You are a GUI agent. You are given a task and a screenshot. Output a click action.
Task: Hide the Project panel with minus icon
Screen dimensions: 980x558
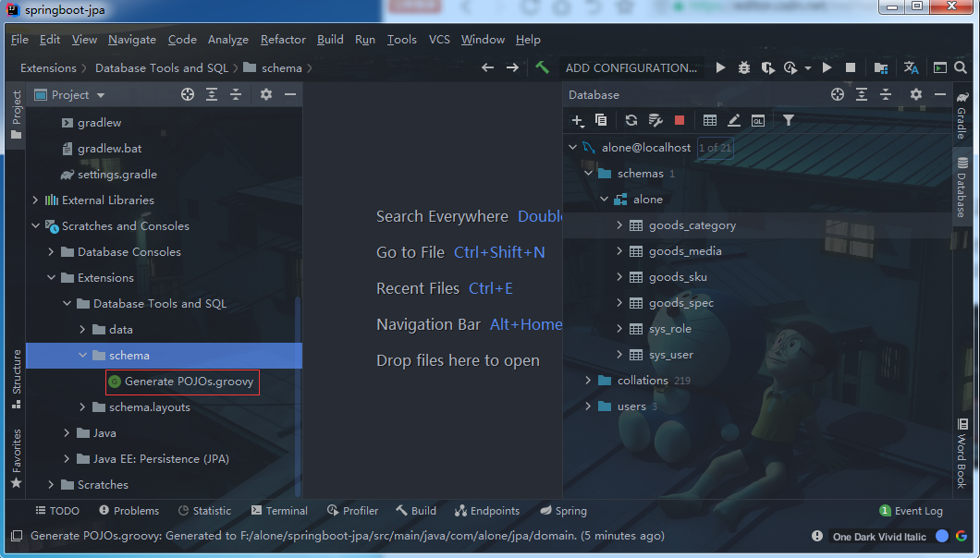tap(290, 94)
